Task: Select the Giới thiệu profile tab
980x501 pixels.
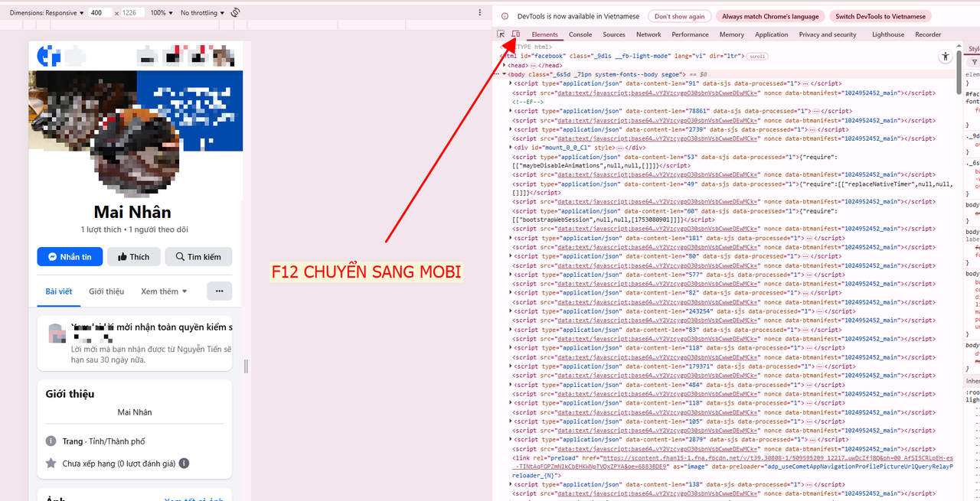Action: (x=106, y=291)
